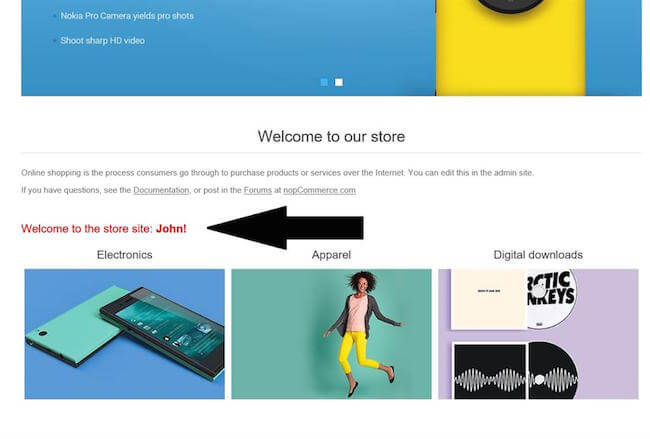Visit the nopCommerce.com link

pos(319,190)
